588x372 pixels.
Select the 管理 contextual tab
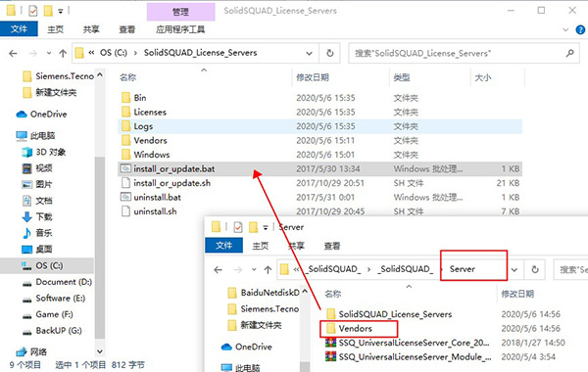coord(180,12)
